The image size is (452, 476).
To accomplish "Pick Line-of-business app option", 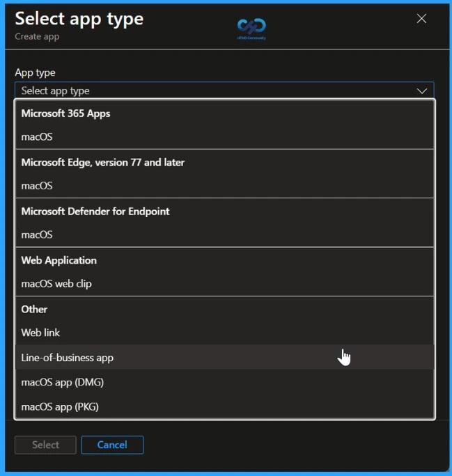I will click(224, 357).
